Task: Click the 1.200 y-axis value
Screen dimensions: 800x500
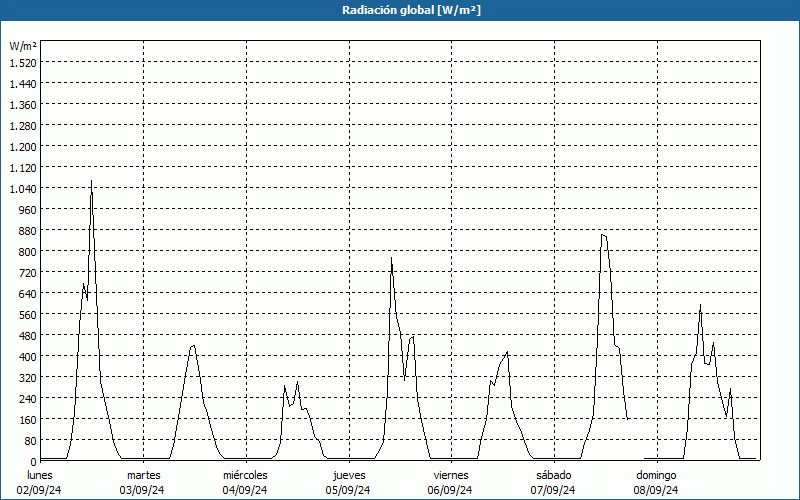Action: [x=23, y=147]
